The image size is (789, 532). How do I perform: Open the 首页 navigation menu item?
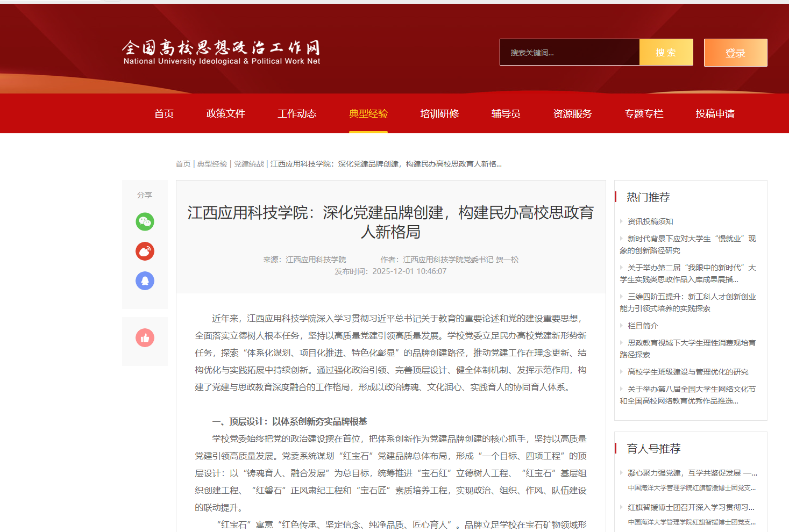tap(164, 113)
